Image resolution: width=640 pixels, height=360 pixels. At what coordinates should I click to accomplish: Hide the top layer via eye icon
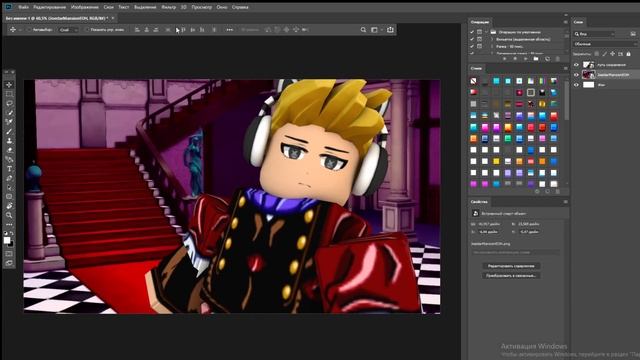point(576,65)
